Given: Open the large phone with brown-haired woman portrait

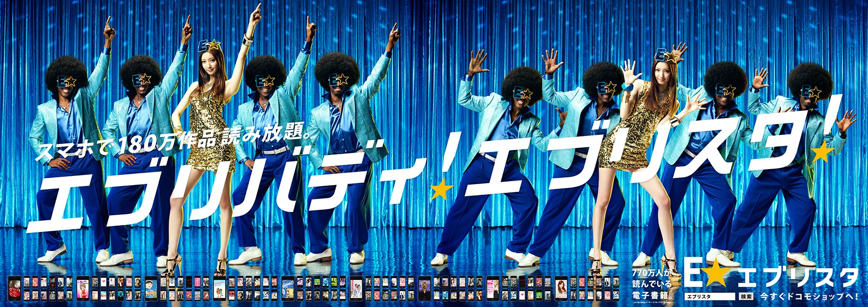Looking at the screenshot, I should coord(561,288).
